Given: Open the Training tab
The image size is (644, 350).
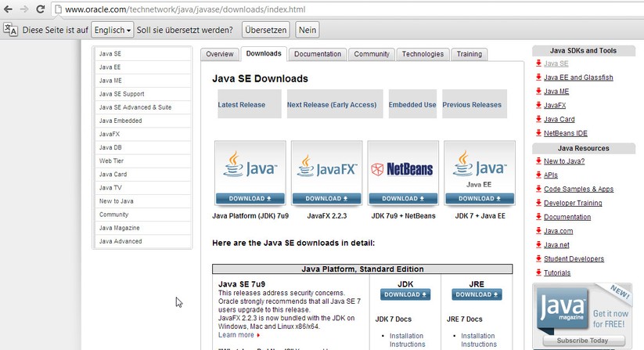Looking at the screenshot, I should click(469, 54).
